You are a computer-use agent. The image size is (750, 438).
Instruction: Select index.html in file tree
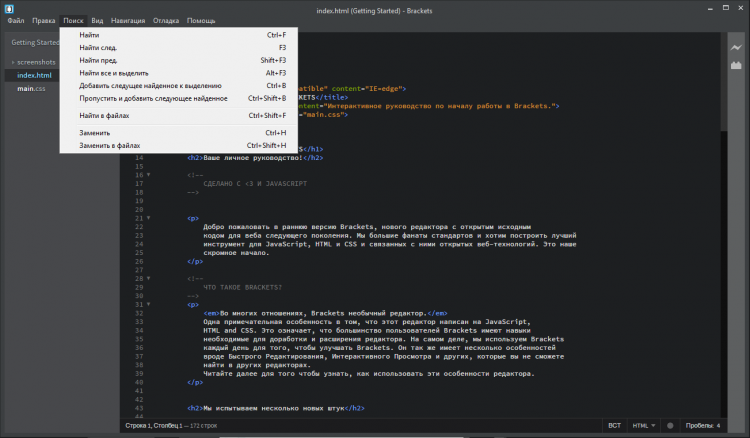tap(35, 75)
